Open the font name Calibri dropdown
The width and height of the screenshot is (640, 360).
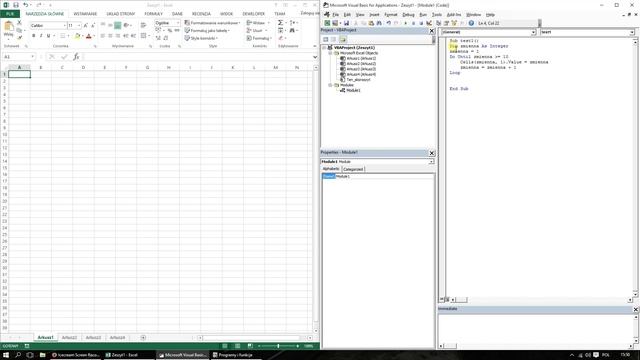(64, 25)
